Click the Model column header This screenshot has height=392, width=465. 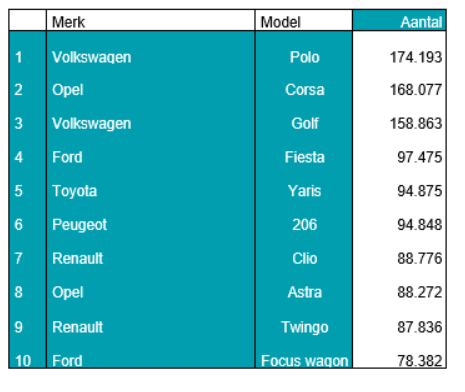(x=304, y=21)
